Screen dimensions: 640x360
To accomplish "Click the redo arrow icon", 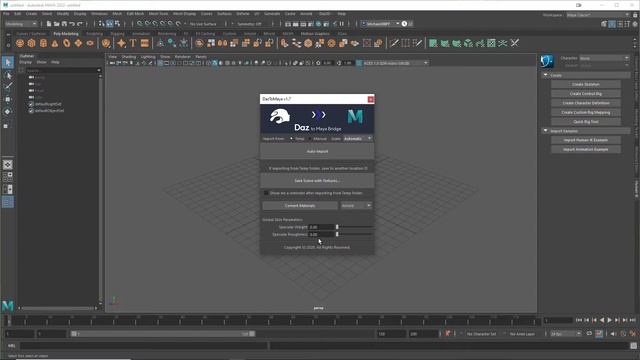I will click(x=80, y=24).
